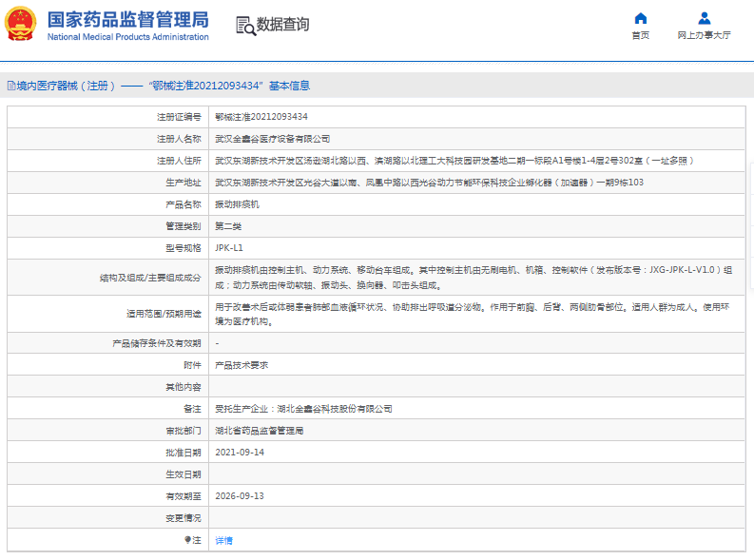This screenshot has width=754, height=560.
Task: Click 网上办事大厅 label text
Action: (x=704, y=35)
